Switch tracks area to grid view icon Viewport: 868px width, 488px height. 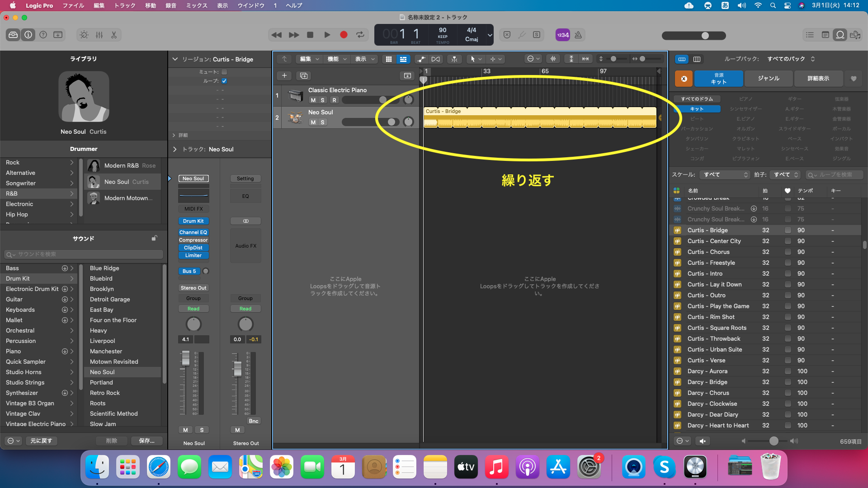[x=388, y=59]
